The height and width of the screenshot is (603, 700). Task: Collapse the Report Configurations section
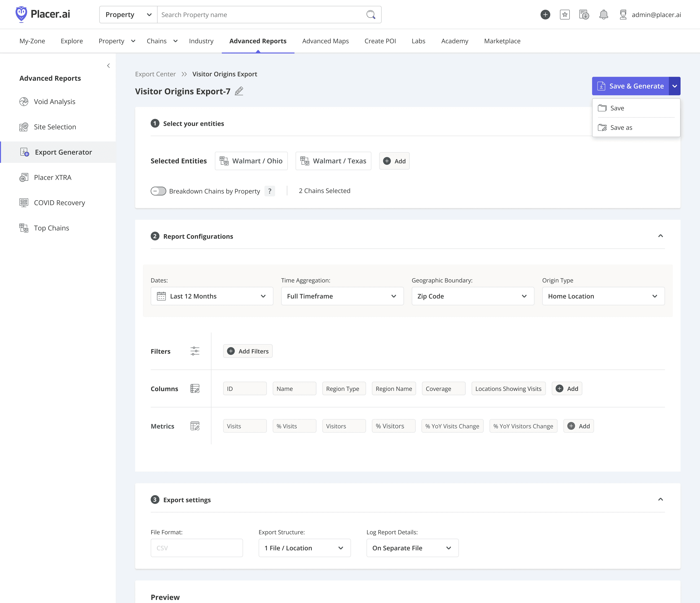point(660,236)
